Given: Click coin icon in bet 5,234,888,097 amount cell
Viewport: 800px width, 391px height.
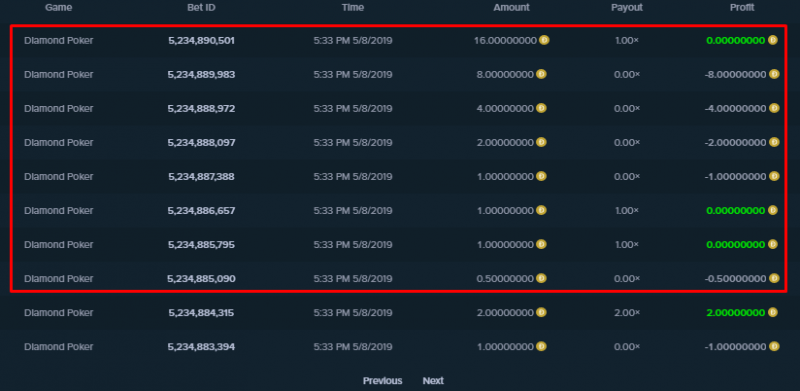Looking at the screenshot, I should pos(541,142).
